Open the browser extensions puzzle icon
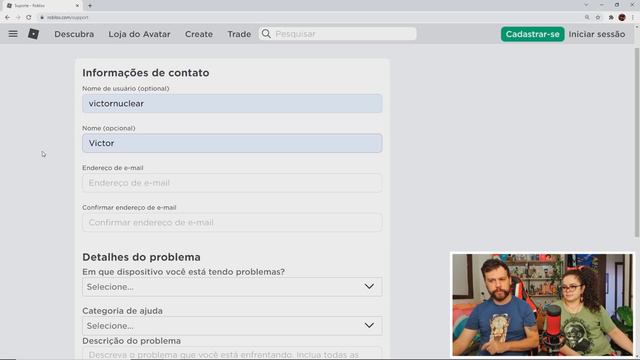 click(611, 17)
